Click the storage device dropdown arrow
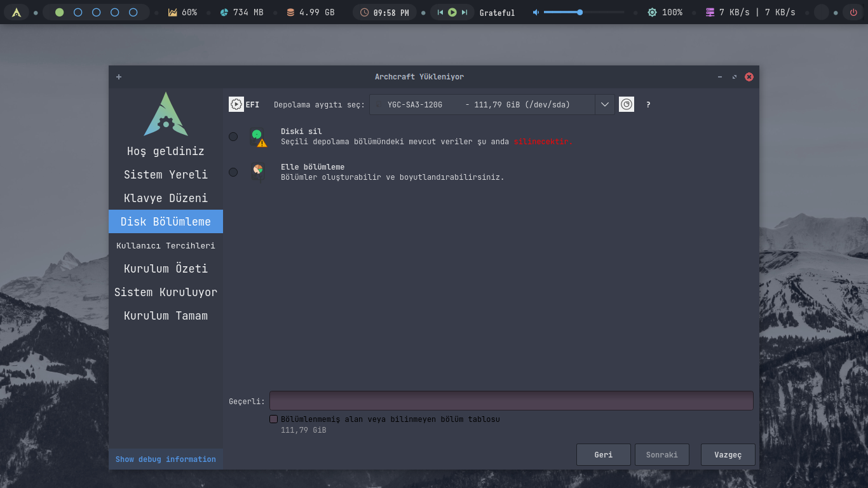 point(604,104)
